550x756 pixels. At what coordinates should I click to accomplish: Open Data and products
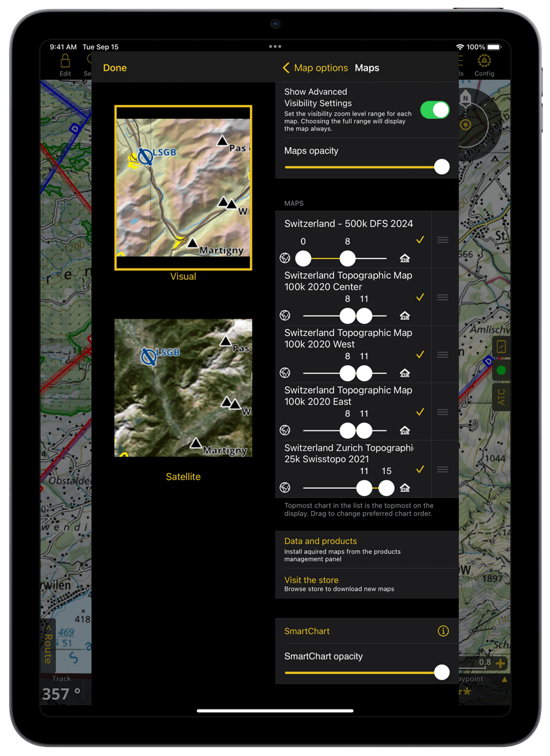pos(320,542)
